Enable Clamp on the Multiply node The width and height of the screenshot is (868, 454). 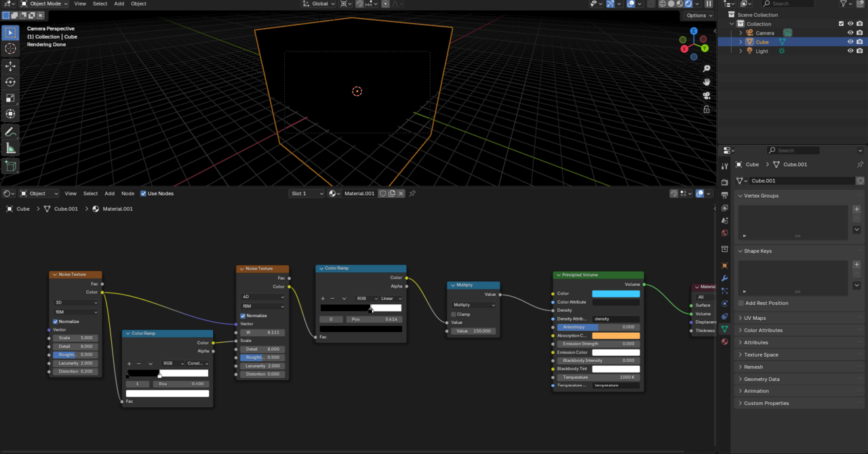coord(454,314)
